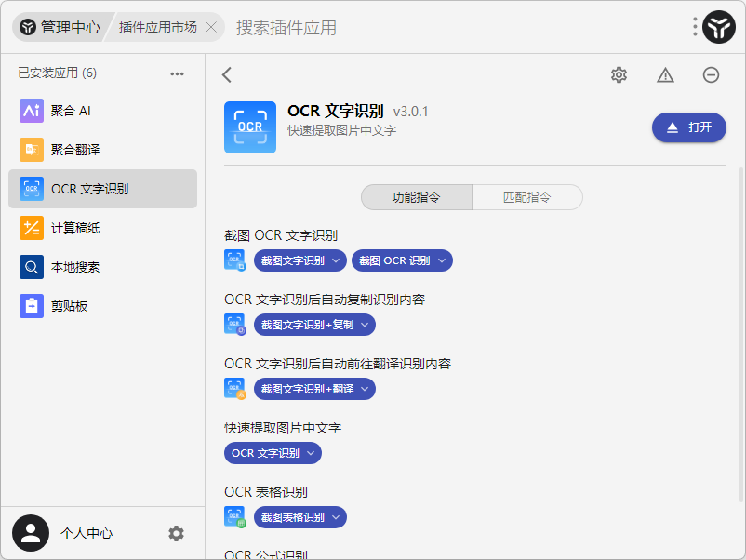The height and width of the screenshot is (560, 746).
Task: Select 本地搜索 in installed apps
Action: [x=102, y=267]
